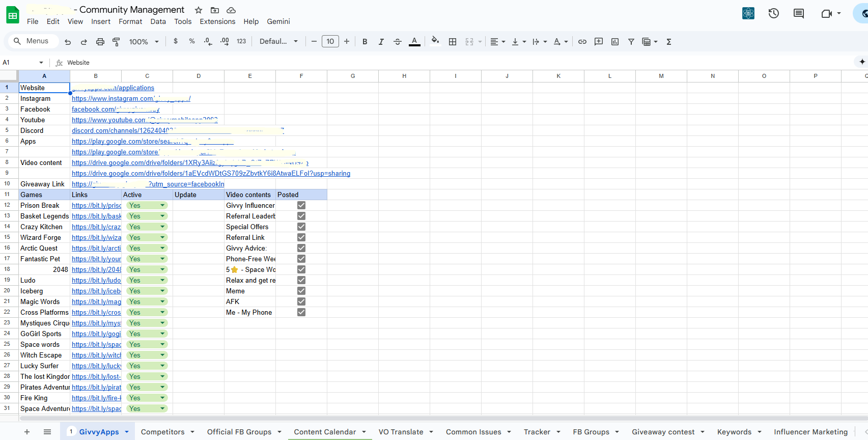
Task: Click the font size input field
Action: point(330,41)
